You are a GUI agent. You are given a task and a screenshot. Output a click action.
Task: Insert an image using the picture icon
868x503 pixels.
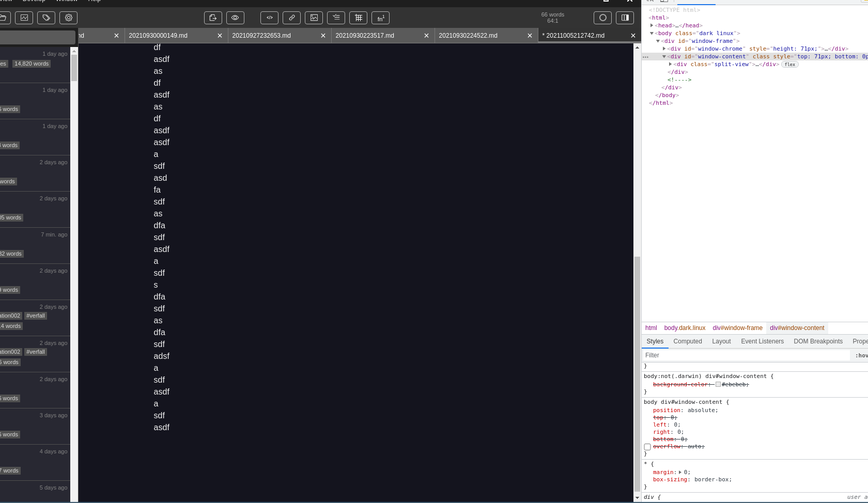click(314, 18)
